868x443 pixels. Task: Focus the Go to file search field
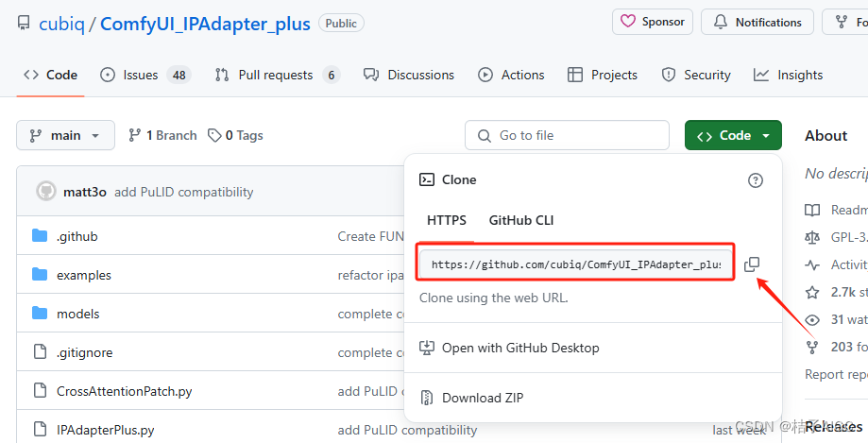(x=567, y=135)
